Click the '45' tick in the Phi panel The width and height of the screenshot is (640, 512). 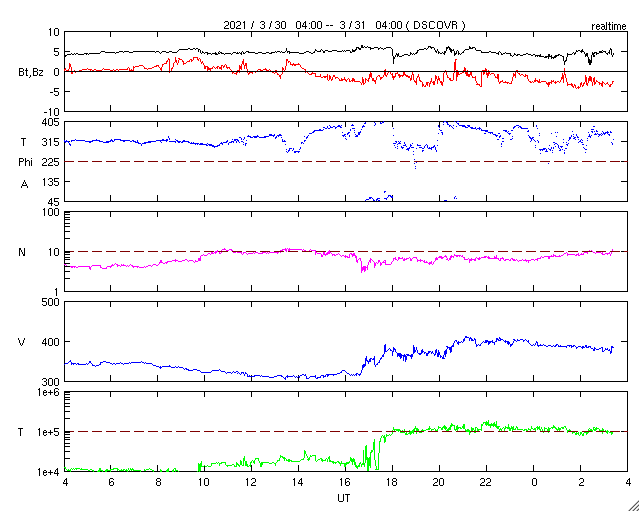[54, 202]
